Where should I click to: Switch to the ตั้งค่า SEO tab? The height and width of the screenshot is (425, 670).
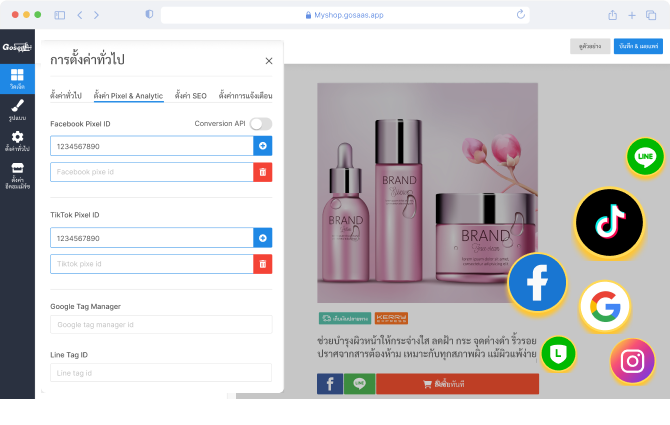tap(191, 96)
